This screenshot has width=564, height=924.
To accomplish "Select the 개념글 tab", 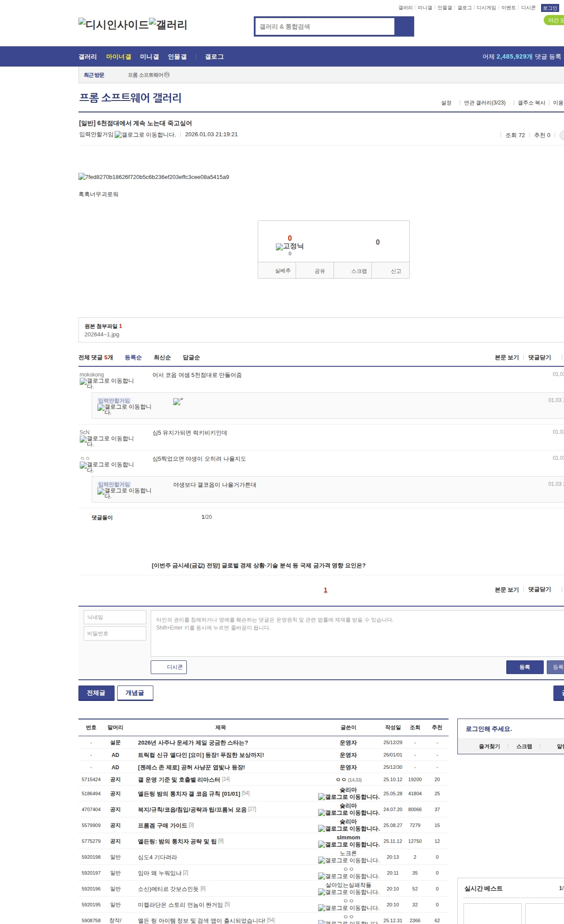I will click(x=135, y=693).
